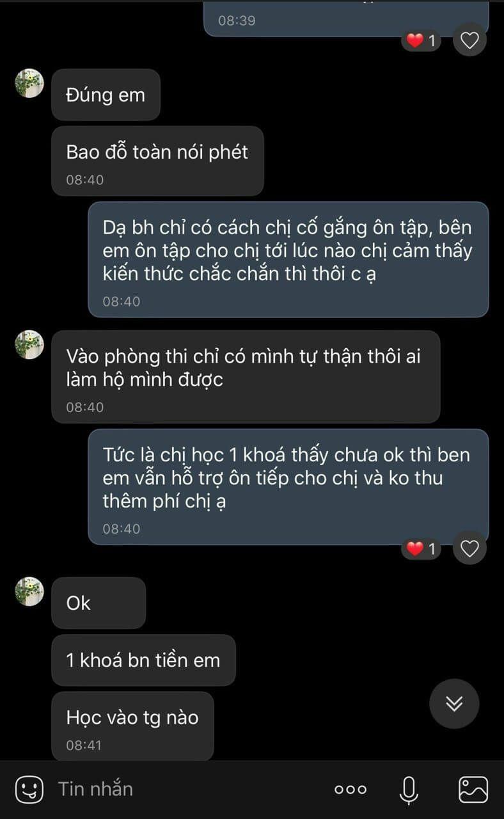Image resolution: width=504 pixels, height=819 pixels.
Task: Select the 'Ok' message bubble
Action: 98,603
